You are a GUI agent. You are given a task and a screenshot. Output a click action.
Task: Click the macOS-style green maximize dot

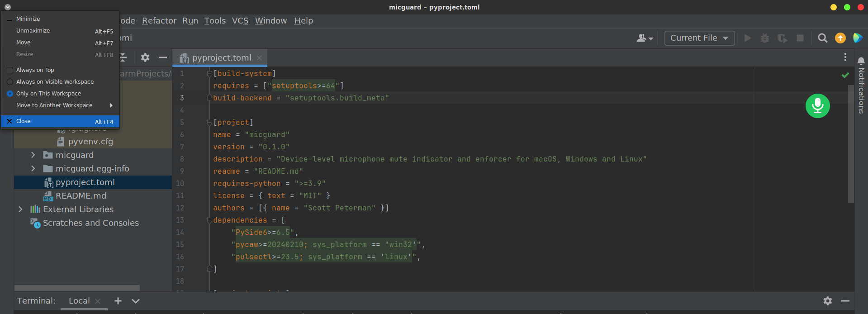click(x=847, y=7)
